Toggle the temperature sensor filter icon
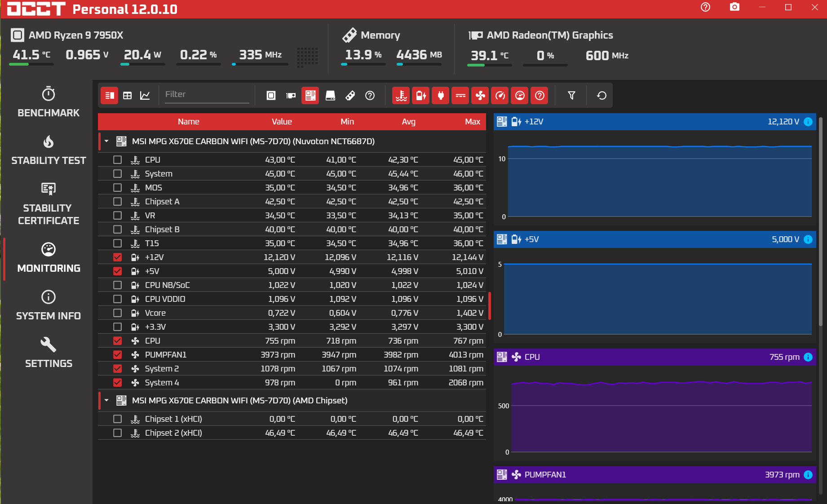This screenshot has width=827, height=504. click(401, 95)
